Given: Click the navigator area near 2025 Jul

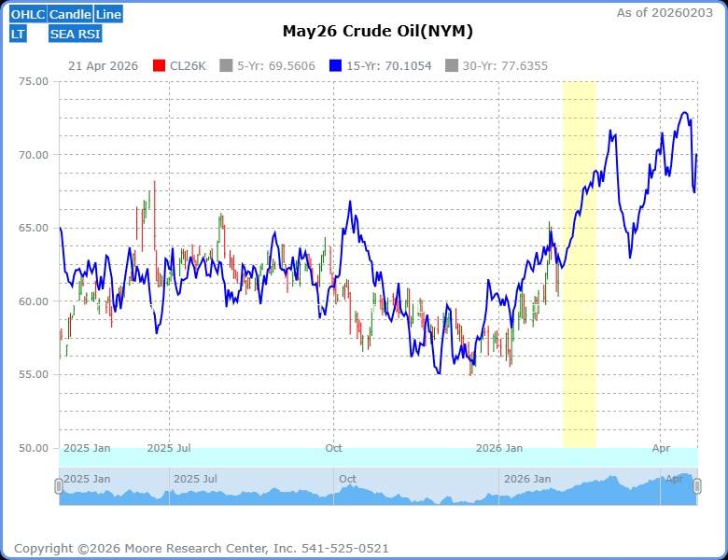Looking at the screenshot, I should 195,479.
